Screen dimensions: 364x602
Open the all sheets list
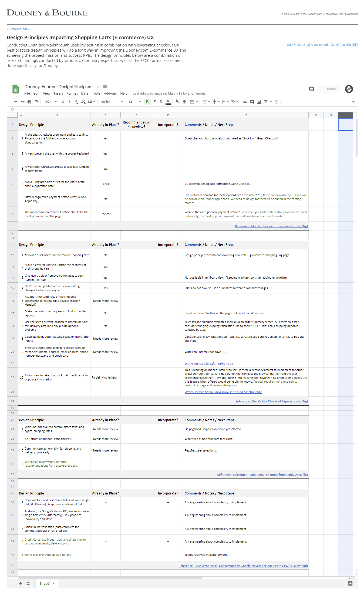click(28, 583)
